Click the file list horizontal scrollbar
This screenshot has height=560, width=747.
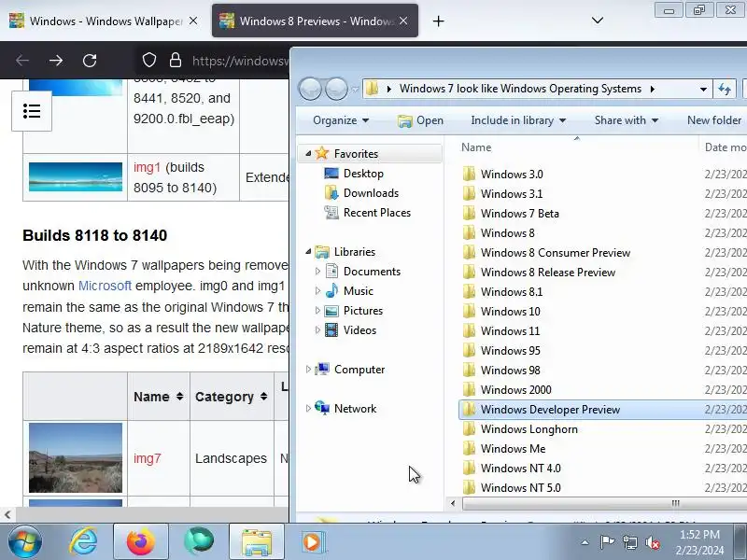[603, 503]
